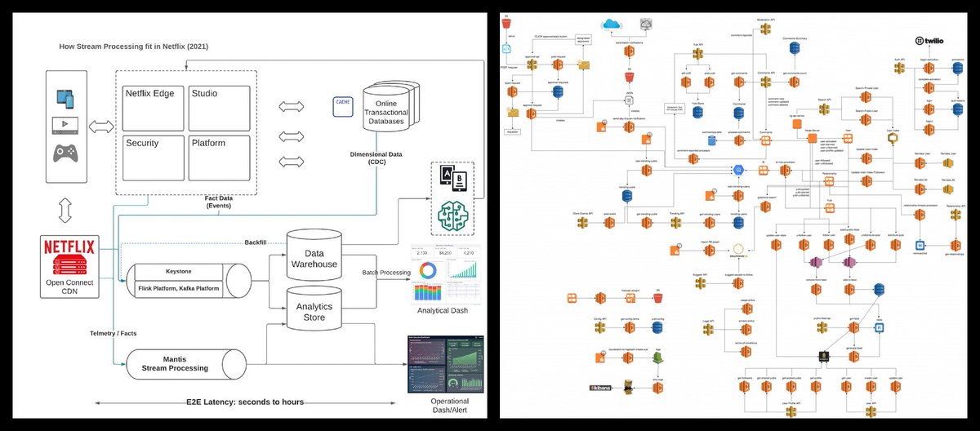Select the User Profile API gateway icon

[791, 411]
